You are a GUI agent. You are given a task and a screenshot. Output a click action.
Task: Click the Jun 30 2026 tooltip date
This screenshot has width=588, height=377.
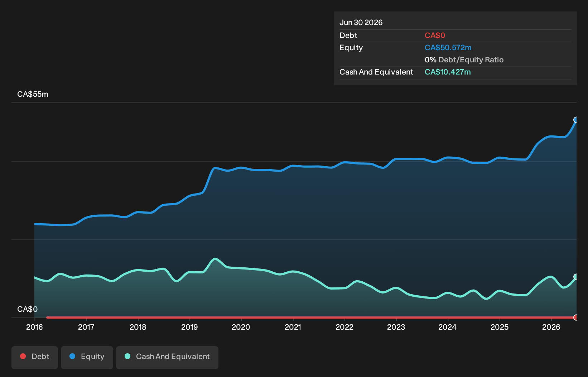click(x=361, y=23)
